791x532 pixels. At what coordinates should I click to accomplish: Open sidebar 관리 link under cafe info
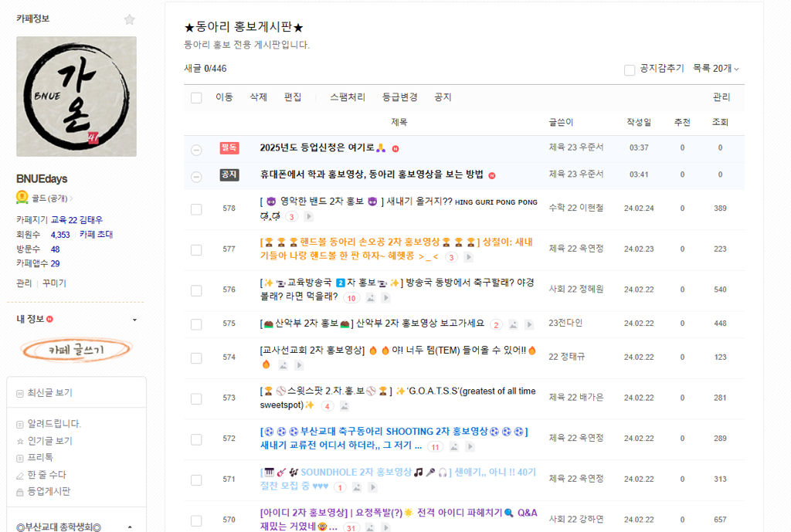click(x=24, y=283)
